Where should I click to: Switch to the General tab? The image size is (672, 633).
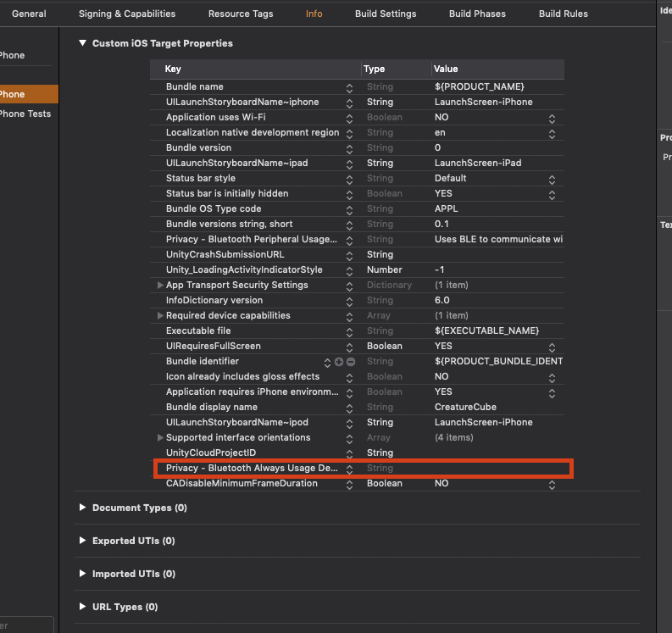(x=29, y=14)
